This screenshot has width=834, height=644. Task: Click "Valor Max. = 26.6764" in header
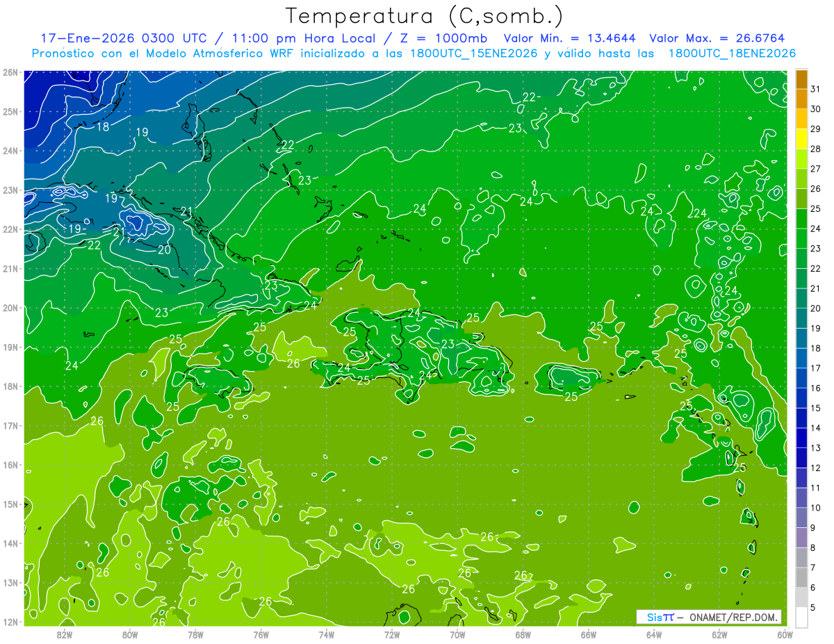[717, 38]
